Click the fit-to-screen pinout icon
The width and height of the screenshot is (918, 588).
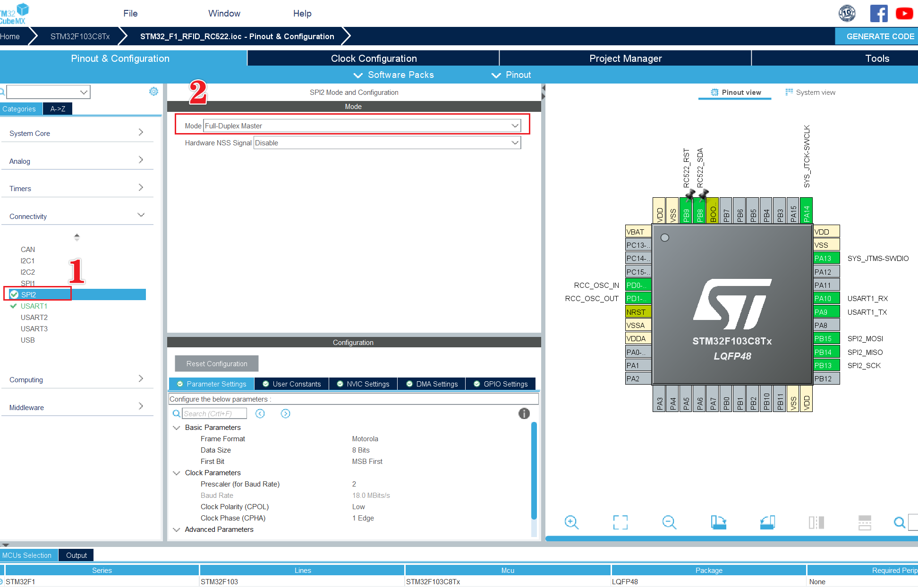click(x=620, y=522)
